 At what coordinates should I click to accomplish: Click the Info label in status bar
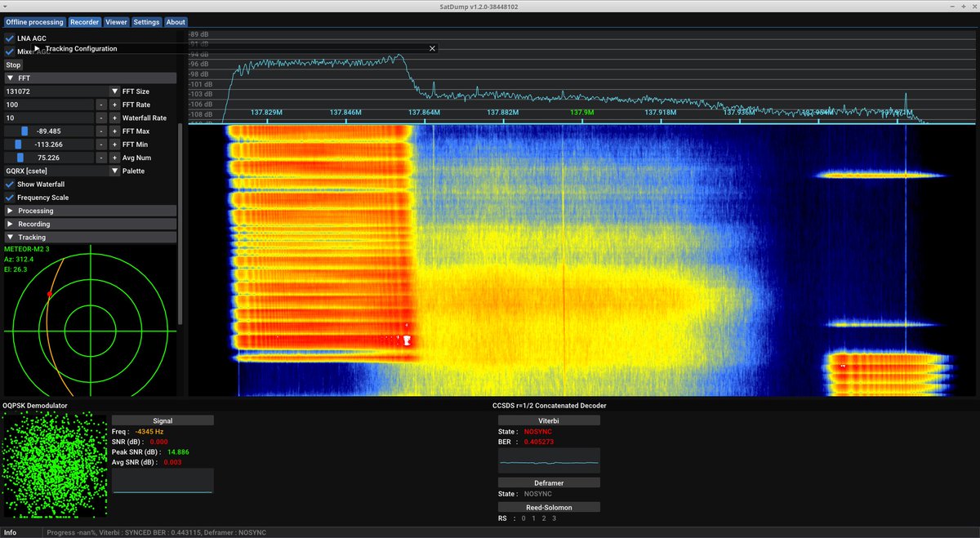point(11,532)
